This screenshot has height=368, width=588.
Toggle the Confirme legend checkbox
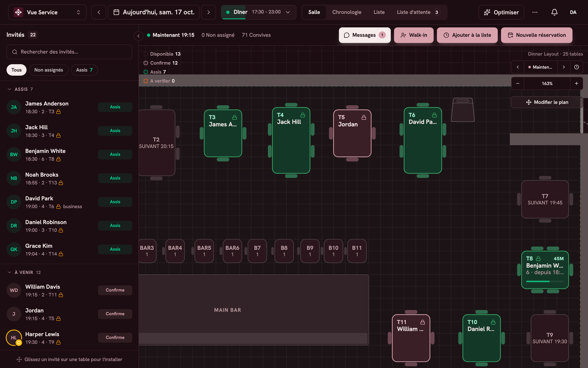tap(146, 63)
